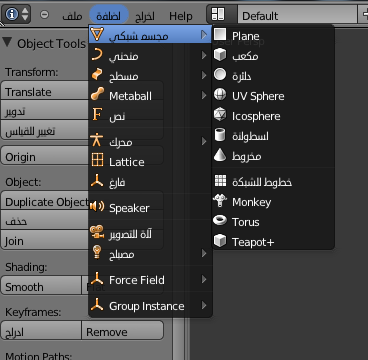The width and height of the screenshot is (368, 360).
Task: Click the mesh triangle icon in Add menu
Action: pyautogui.click(x=97, y=35)
